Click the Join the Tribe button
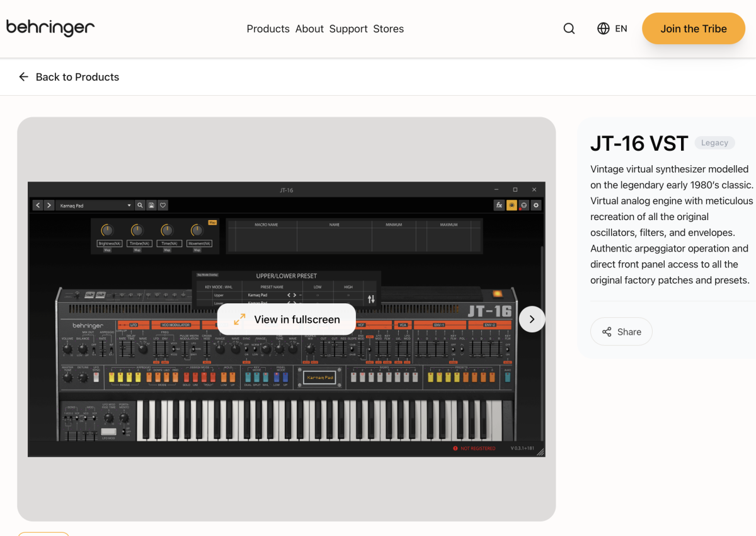756x536 pixels. pos(694,28)
